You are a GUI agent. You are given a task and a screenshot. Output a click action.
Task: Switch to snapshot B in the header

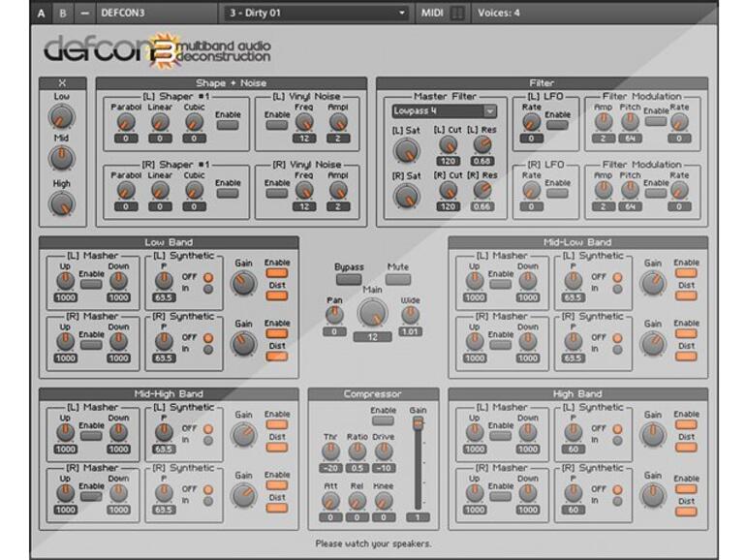click(63, 14)
